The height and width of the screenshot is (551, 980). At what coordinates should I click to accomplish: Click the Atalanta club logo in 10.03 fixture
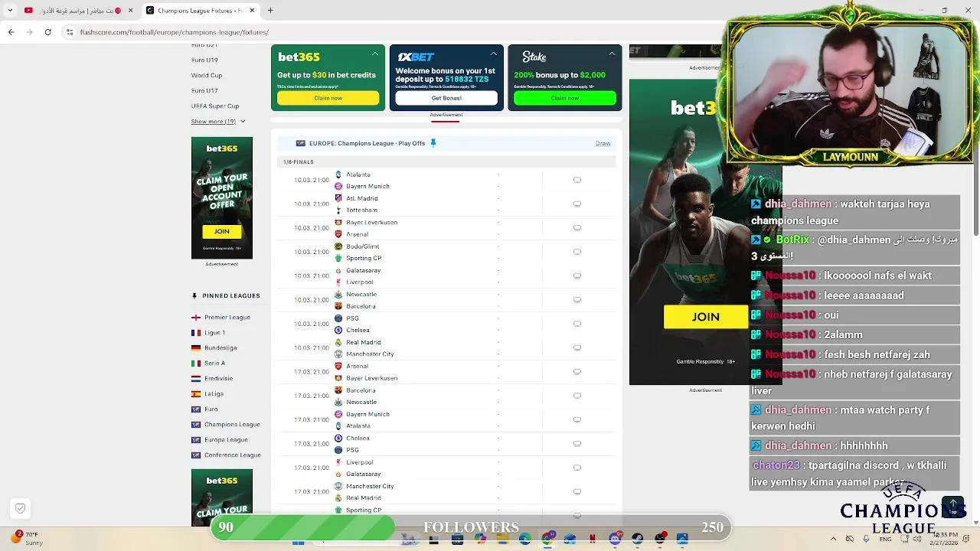(x=338, y=174)
